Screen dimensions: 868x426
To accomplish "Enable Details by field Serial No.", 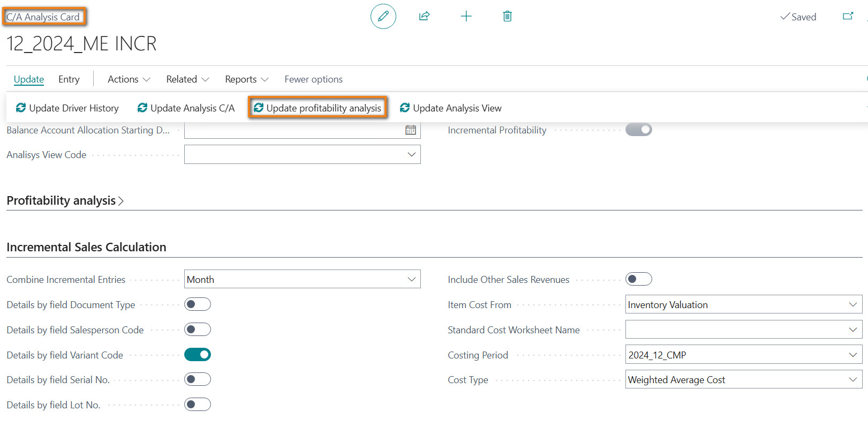I will point(197,379).
